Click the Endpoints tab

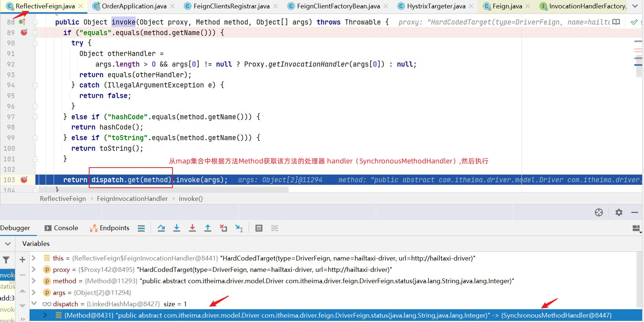tap(110, 228)
